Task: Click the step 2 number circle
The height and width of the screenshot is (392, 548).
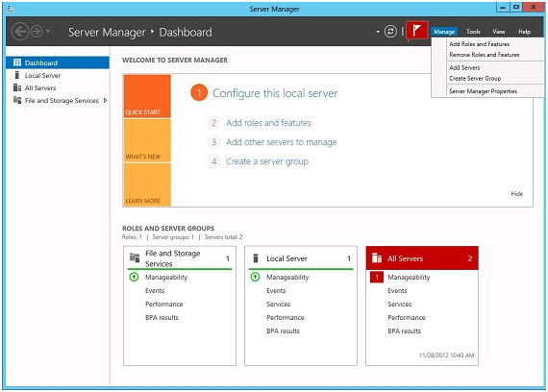Action: pyautogui.click(x=213, y=123)
